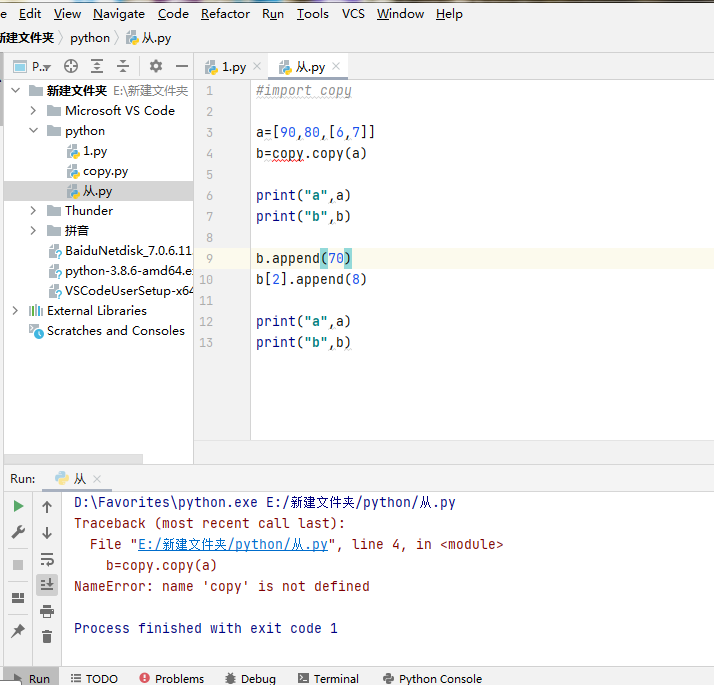Viewport: 714px width, 685px height.
Task: Pin the Run tab with pin icon
Action: click(18, 631)
